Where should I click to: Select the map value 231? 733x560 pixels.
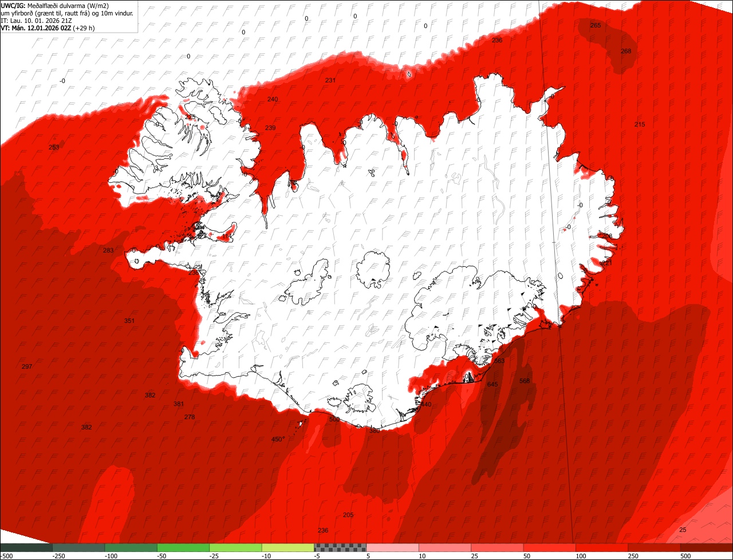(330, 80)
